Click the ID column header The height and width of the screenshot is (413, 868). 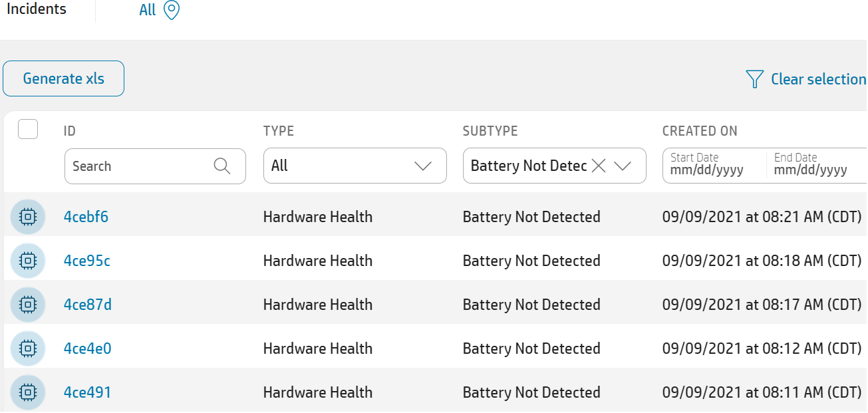point(69,131)
